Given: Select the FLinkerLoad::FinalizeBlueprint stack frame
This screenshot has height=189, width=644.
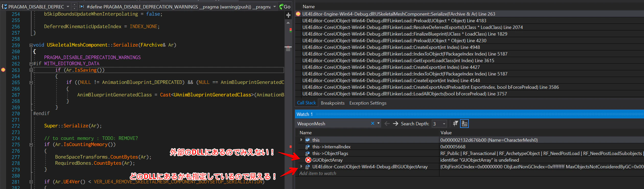Looking at the screenshot, I should pyautogui.click(x=469, y=34).
